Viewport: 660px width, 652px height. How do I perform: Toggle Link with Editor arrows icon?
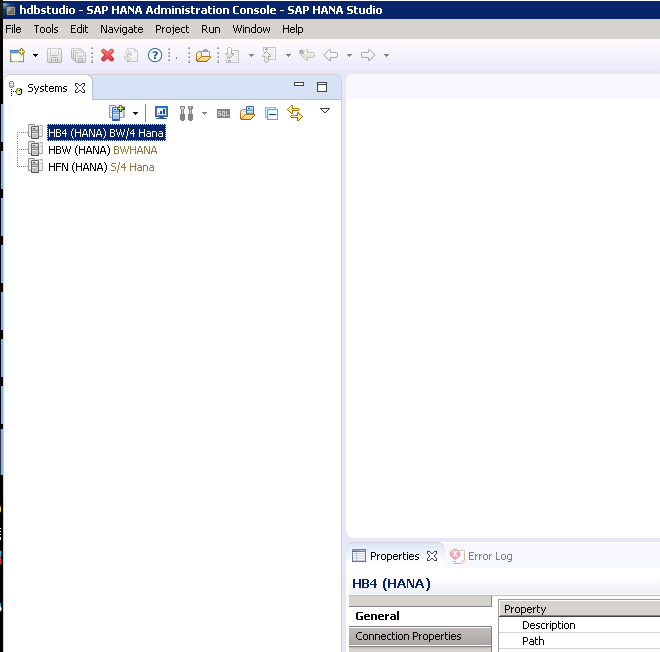point(295,113)
